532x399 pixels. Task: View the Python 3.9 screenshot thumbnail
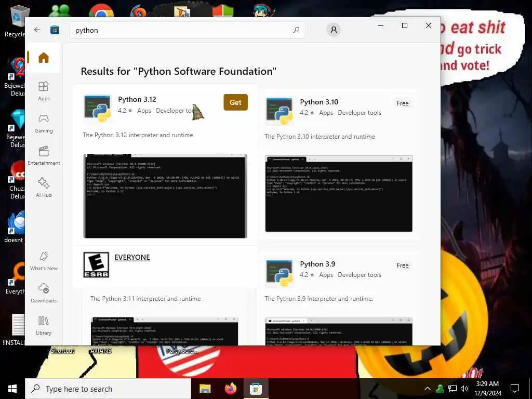(x=339, y=331)
